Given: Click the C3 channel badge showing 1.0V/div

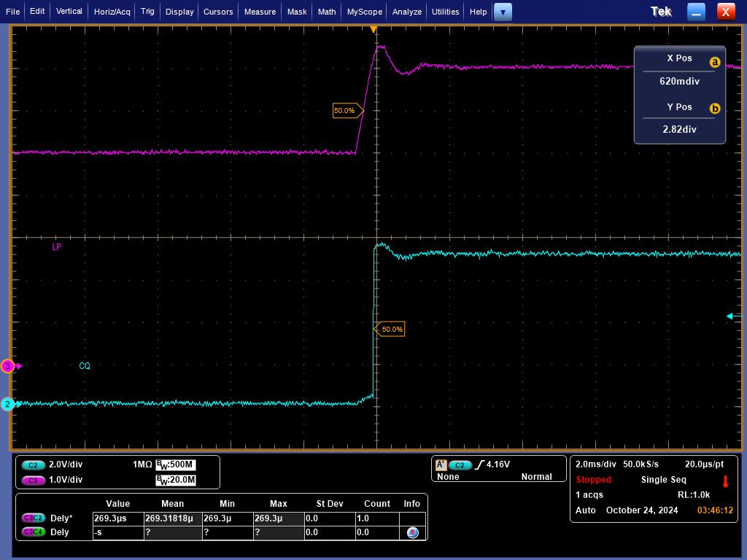Looking at the screenshot, I should pyautogui.click(x=34, y=481).
